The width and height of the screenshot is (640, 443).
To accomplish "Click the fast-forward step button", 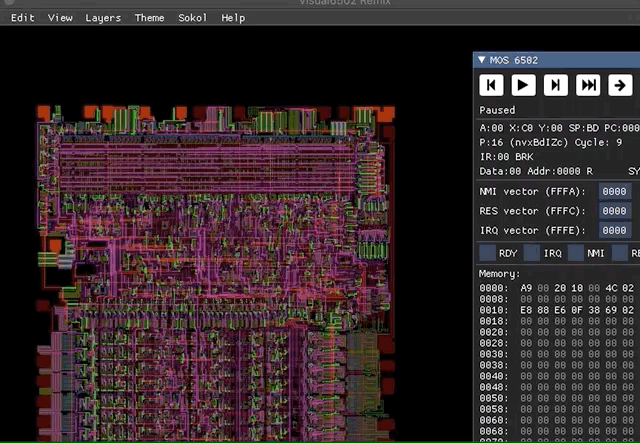I will [588, 85].
